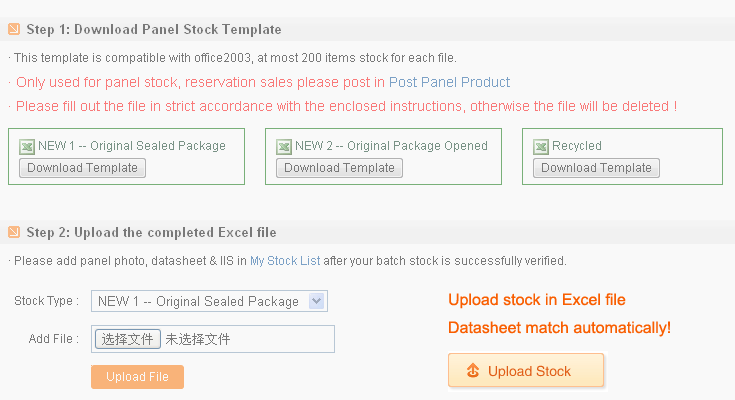The width and height of the screenshot is (735, 400).
Task: Click the Recycled Excel file icon
Action: pyautogui.click(x=540, y=146)
